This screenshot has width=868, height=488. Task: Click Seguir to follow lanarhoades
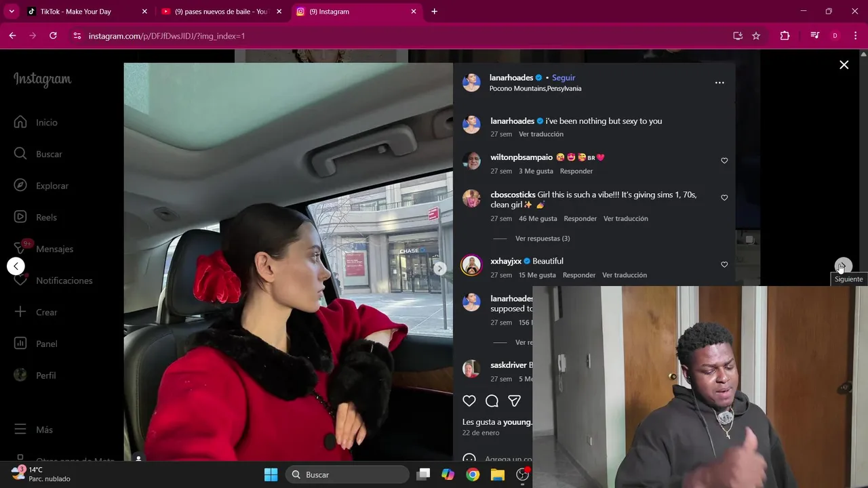coord(563,78)
